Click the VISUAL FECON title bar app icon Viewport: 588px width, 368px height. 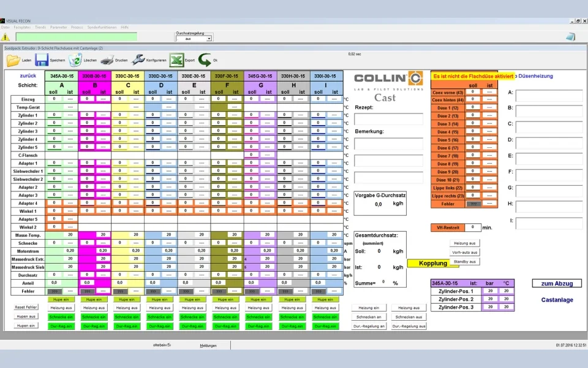pyautogui.click(x=2, y=21)
